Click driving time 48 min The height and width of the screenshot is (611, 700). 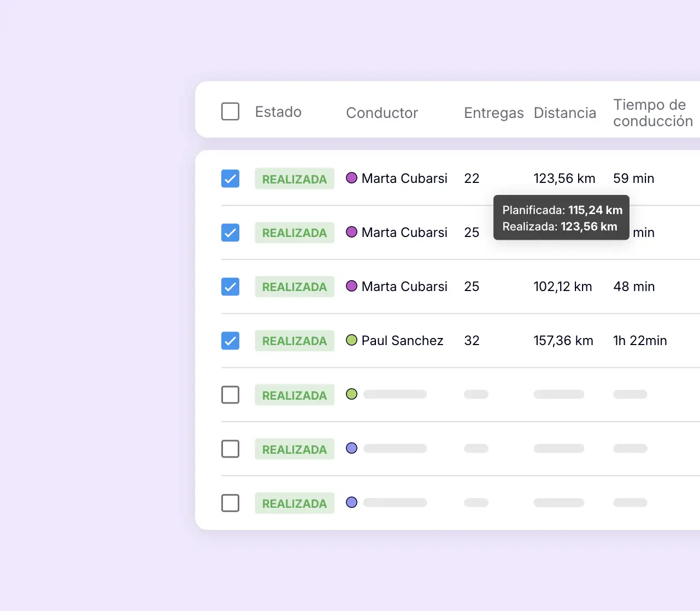pyautogui.click(x=634, y=287)
